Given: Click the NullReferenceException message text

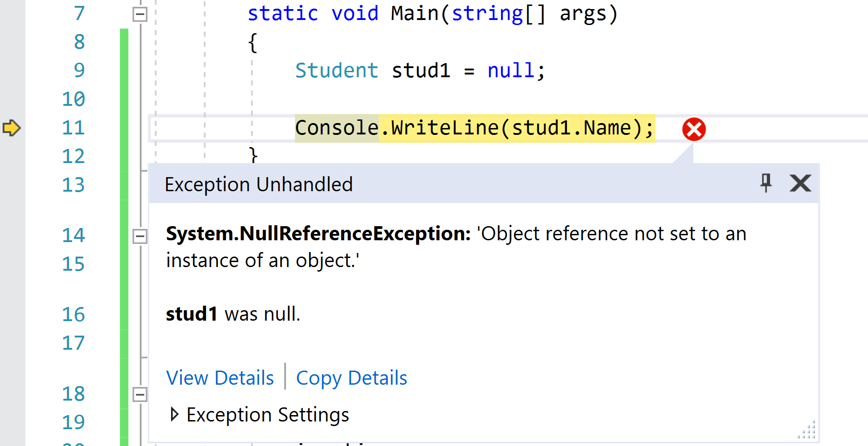Looking at the screenshot, I should 456,247.
